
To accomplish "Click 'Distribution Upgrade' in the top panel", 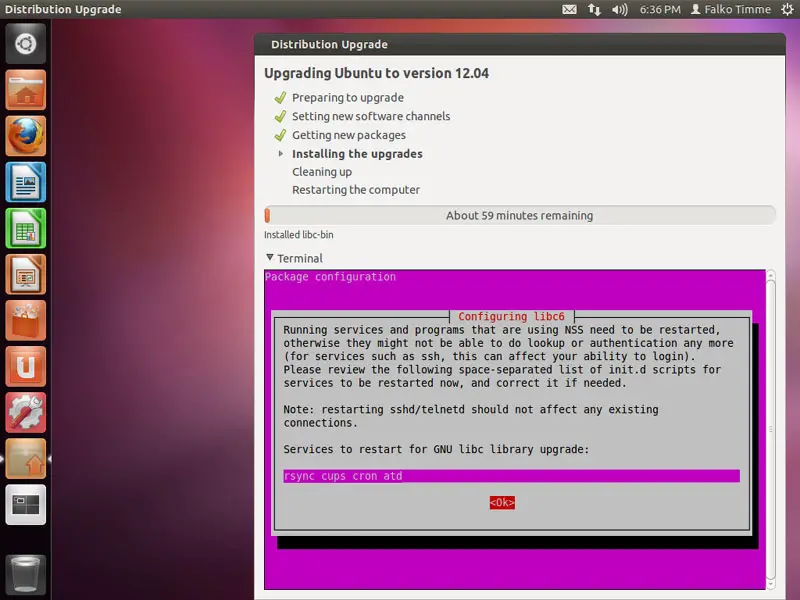I will [63, 9].
